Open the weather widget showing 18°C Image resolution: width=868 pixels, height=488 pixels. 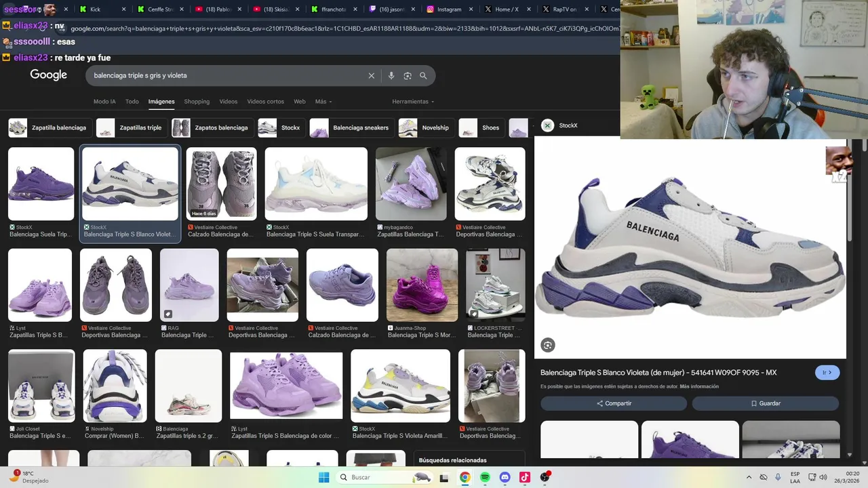(x=28, y=477)
